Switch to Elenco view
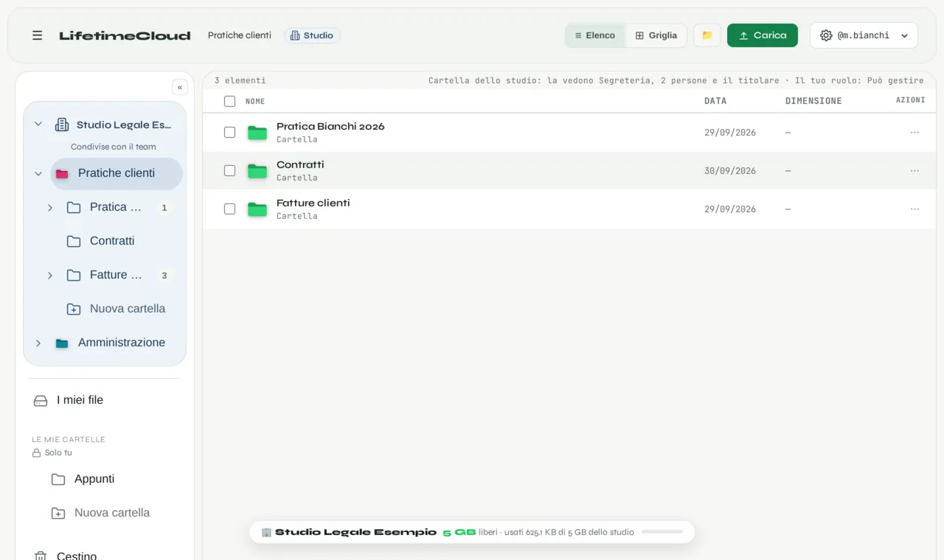Image resolution: width=944 pixels, height=560 pixels. tap(595, 35)
